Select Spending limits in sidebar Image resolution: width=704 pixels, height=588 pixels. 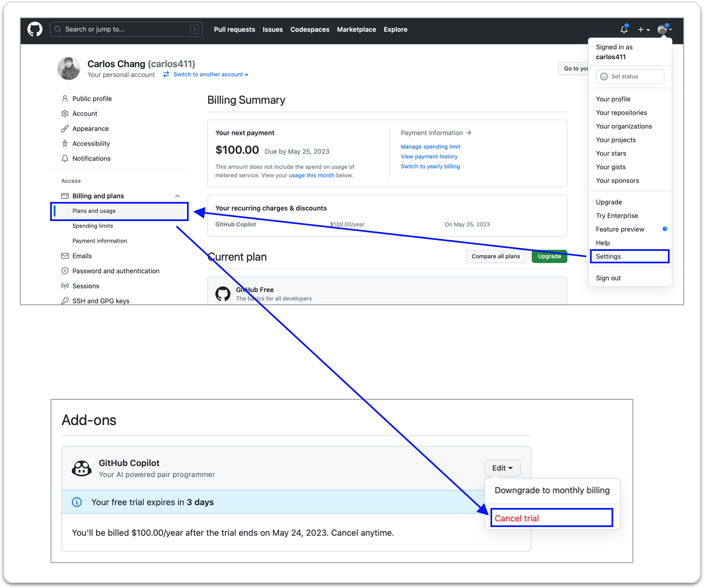92,226
